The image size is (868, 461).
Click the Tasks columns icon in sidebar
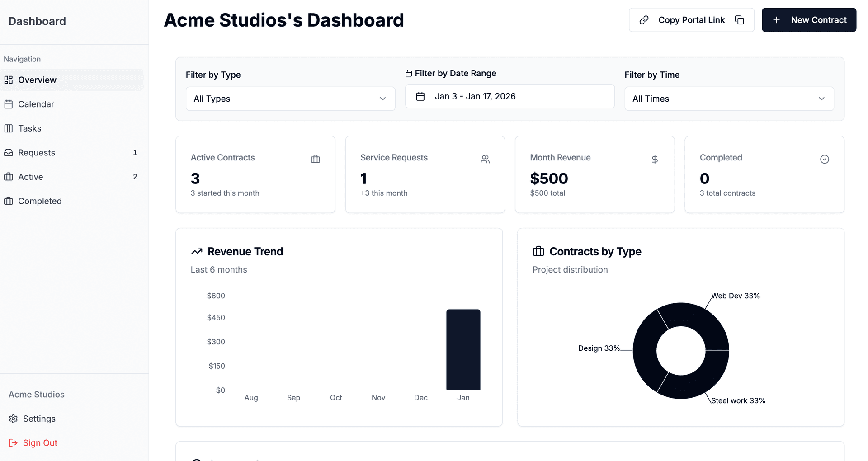point(9,128)
